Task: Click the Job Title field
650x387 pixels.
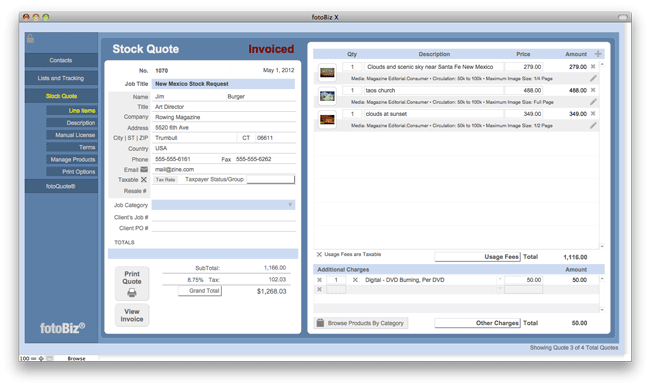Action: 223,84
